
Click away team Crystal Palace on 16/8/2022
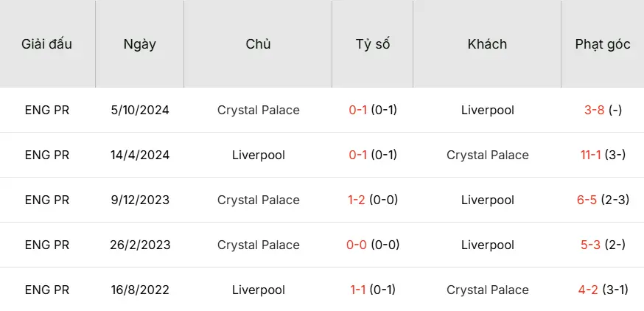coord(488,290)
